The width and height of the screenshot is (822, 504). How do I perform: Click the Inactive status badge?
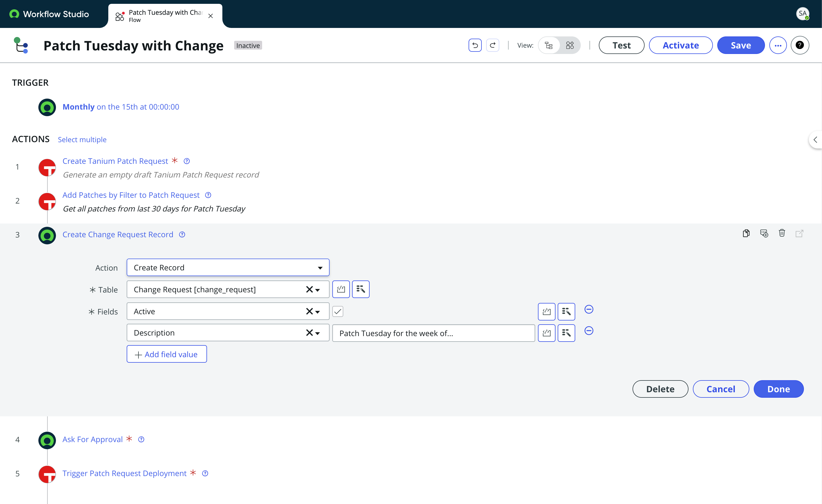coord(248,45)
